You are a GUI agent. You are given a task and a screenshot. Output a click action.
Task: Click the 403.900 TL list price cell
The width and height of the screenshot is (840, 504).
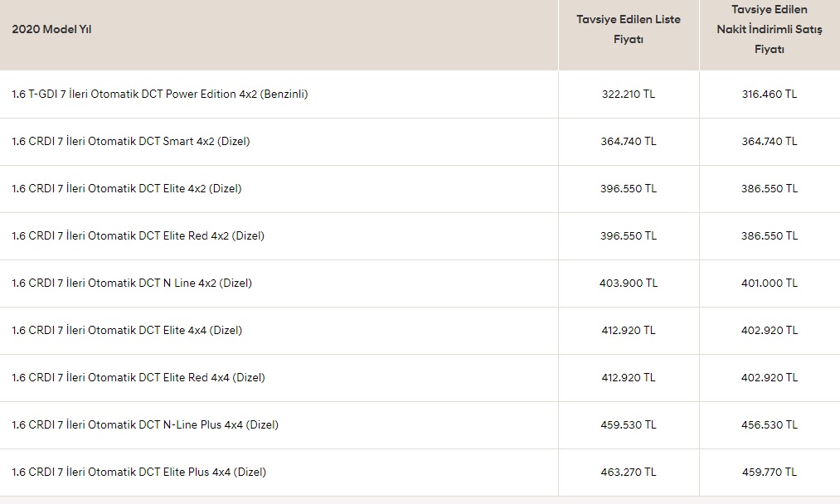coord(629,283)
